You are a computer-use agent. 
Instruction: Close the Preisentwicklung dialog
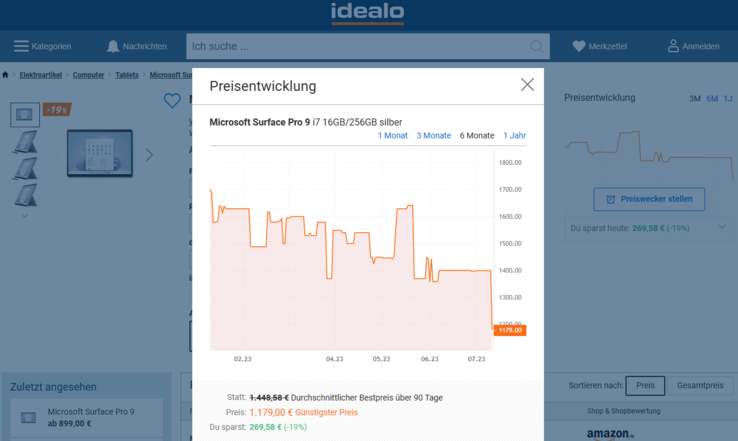527,85
